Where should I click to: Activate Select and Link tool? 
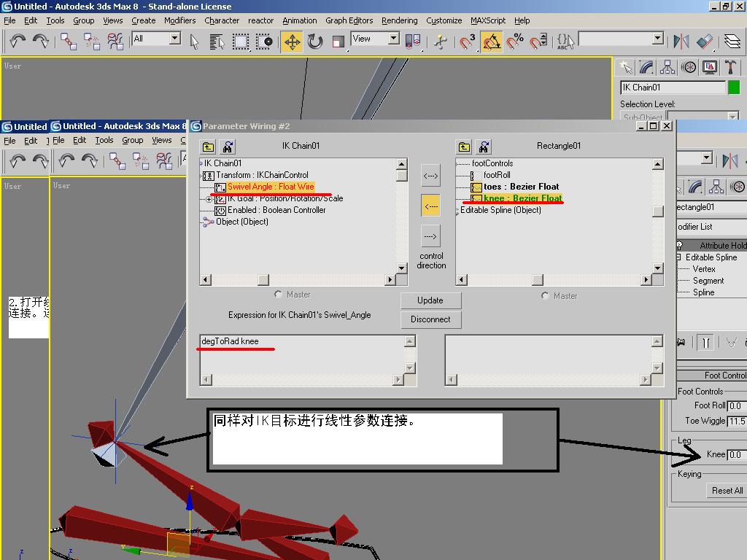point(68,42)
